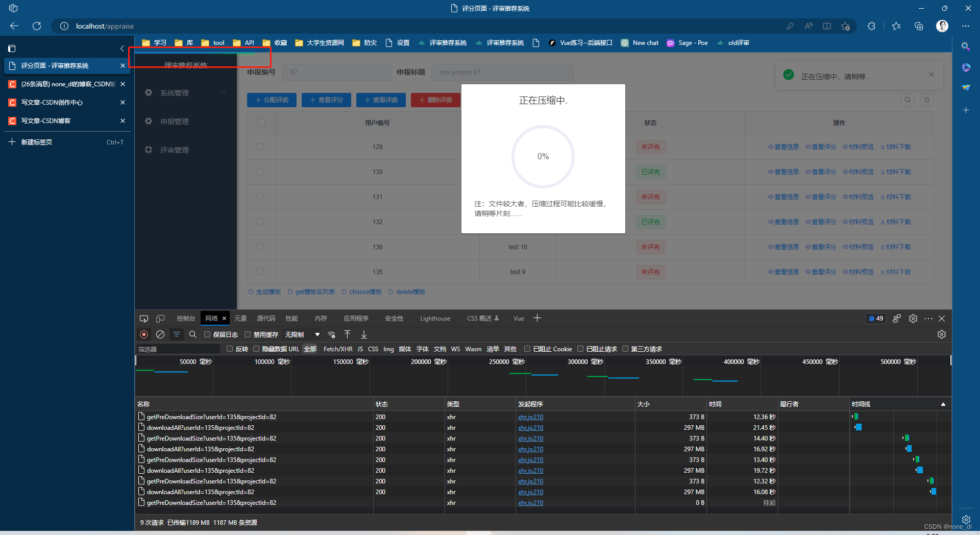Image resolution: width=980 pixels, height=535 pixels.
Task: Open xhr.js:210 link in first request row
Action: click(x=530, y=417)
